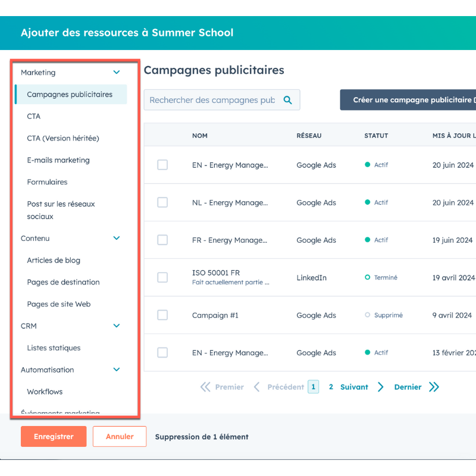
Task: Click the Suivant pagination link
Action: coord(354,387)
